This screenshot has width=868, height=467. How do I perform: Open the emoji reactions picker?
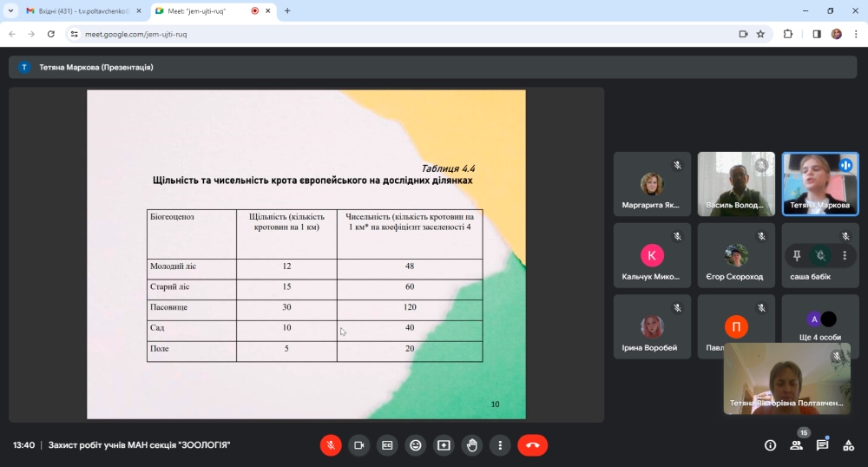[x=416, y=445]
